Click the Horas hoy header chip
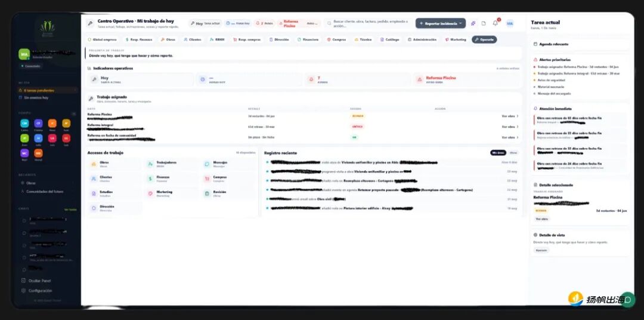 238,23
